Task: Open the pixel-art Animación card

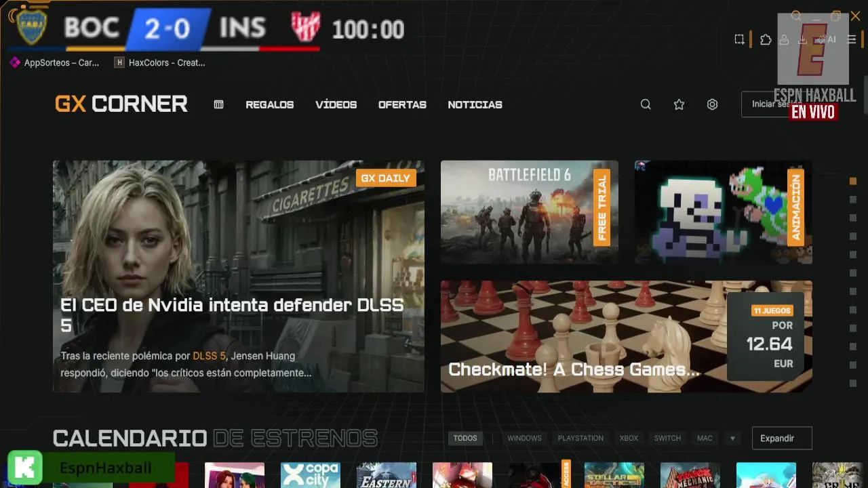Action: (x=724, y=211)
